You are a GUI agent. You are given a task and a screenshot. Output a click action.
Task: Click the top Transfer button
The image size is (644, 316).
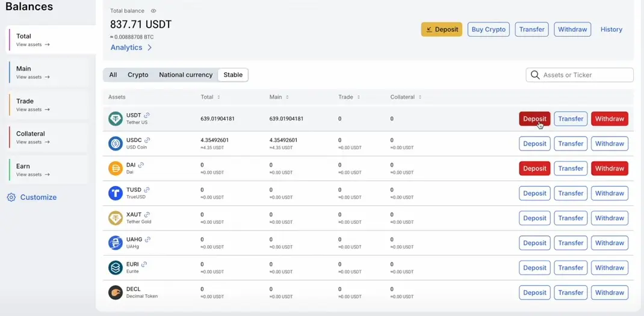coord(532,29)
